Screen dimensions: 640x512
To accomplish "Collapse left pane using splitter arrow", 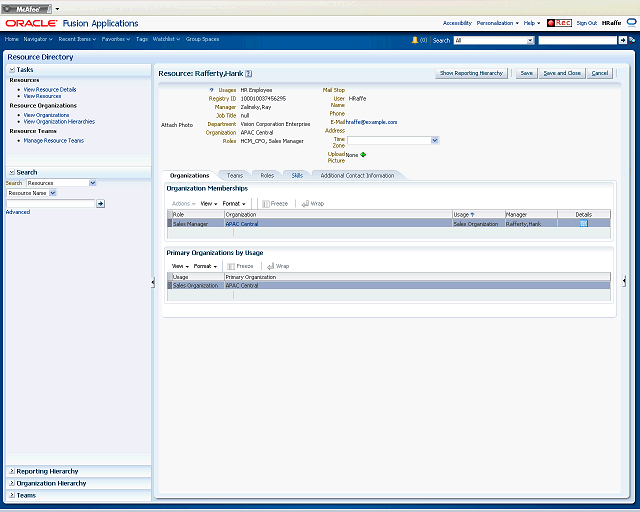I will tap(153, 282).
